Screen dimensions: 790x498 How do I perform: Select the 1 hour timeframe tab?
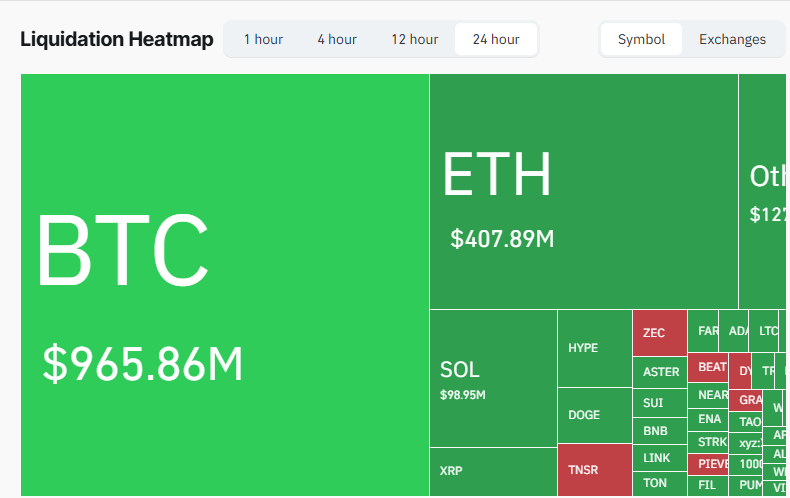coord(263,40)
